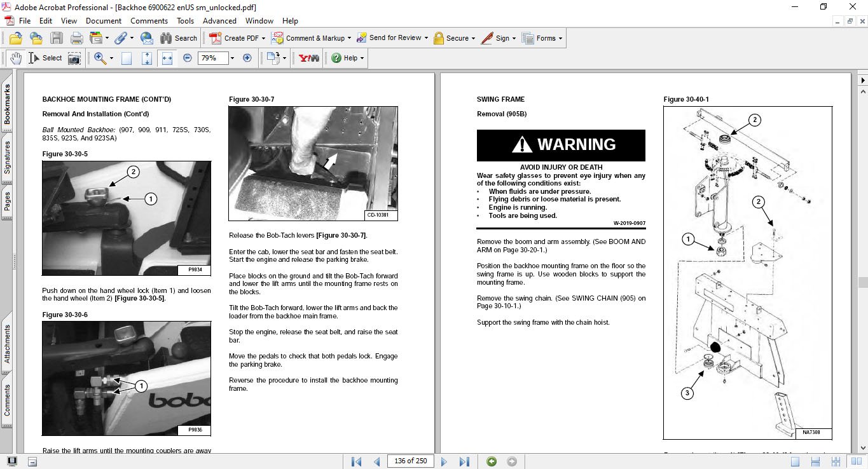868x469 pixels.
Task: Click the vertical scrollbar thumb
Action: (x=862, y=282)
